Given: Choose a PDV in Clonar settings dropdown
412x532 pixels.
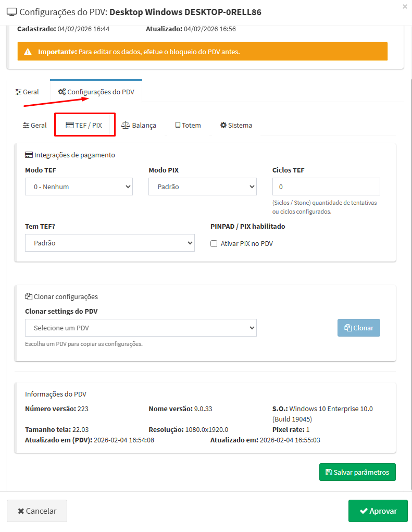Looking at the screenshot, I should point(141,328).
